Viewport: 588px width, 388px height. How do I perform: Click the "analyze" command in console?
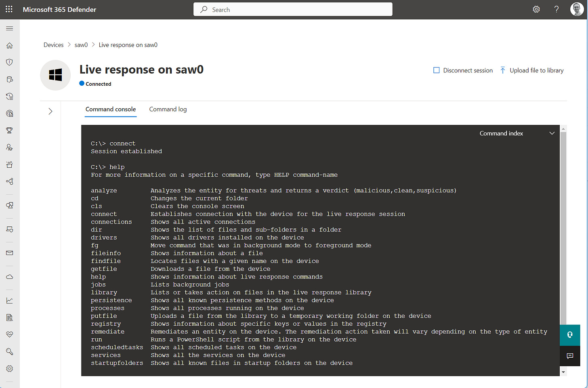click(104, 190)
